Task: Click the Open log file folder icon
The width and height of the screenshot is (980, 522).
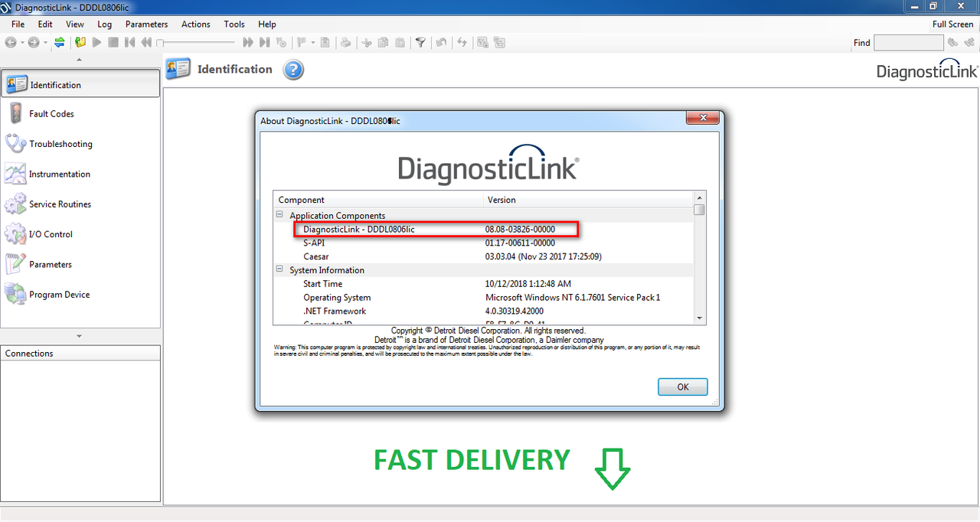Action: (80, 42)
